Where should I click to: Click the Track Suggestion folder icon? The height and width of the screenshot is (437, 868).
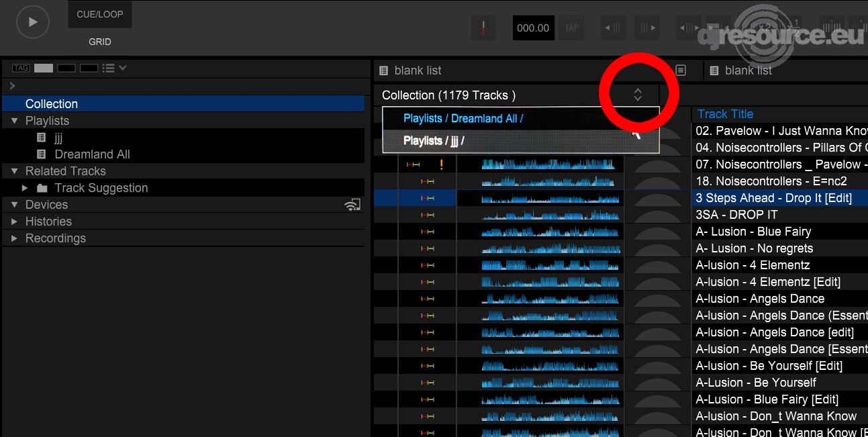tap(42, 188)
